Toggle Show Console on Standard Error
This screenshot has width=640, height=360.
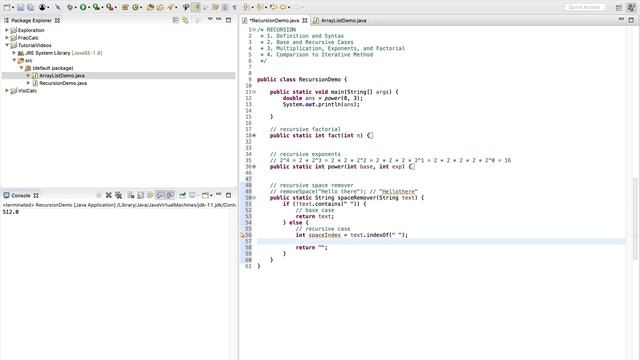point(170,195)
